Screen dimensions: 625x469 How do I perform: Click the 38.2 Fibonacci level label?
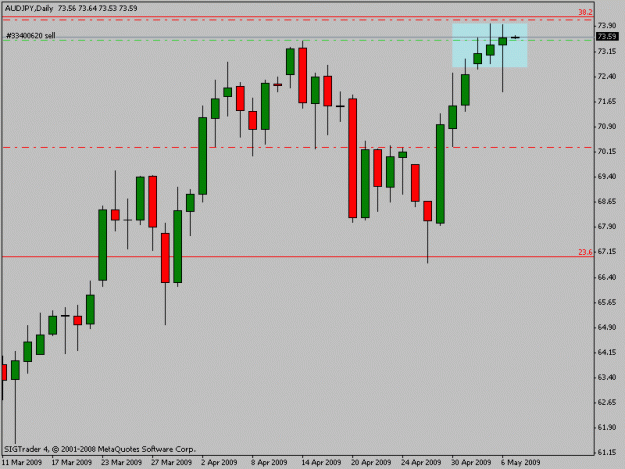coord(585,12)
